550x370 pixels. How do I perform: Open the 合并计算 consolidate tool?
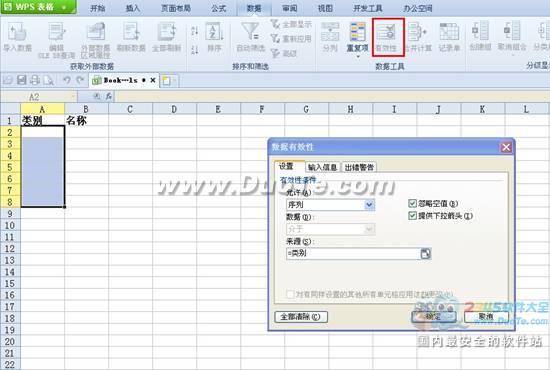[x=418, y=37]
